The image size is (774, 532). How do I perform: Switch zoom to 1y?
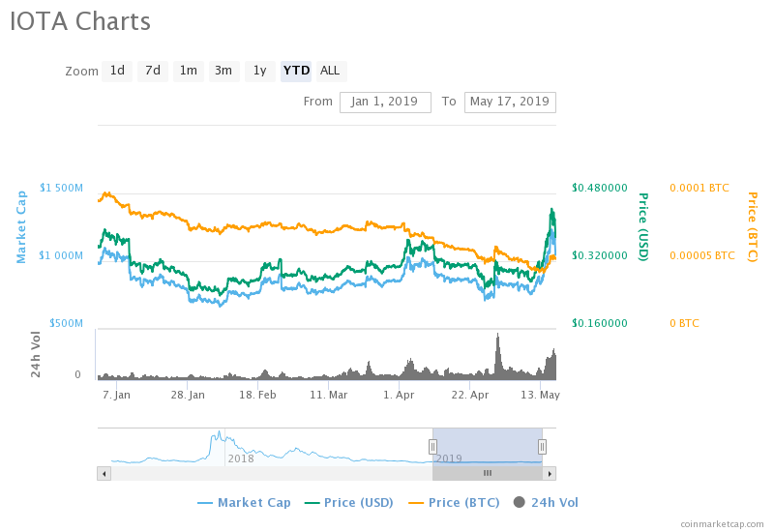point(260,71)
